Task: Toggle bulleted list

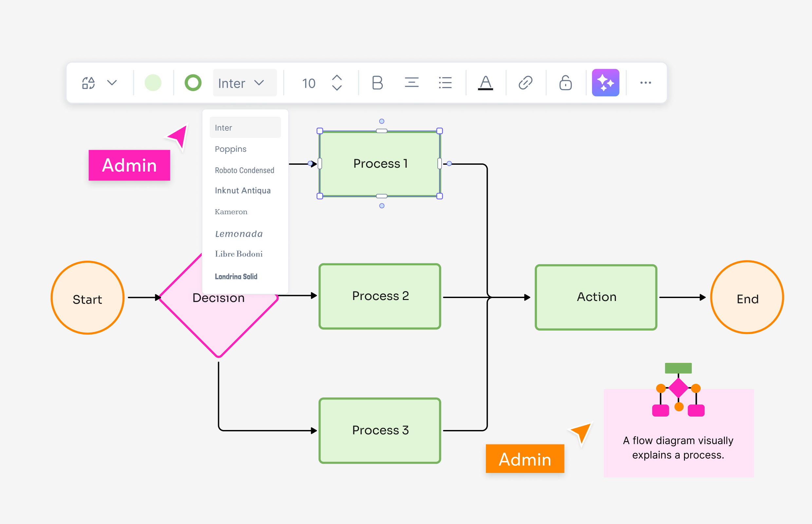Action: coord(445,83)
